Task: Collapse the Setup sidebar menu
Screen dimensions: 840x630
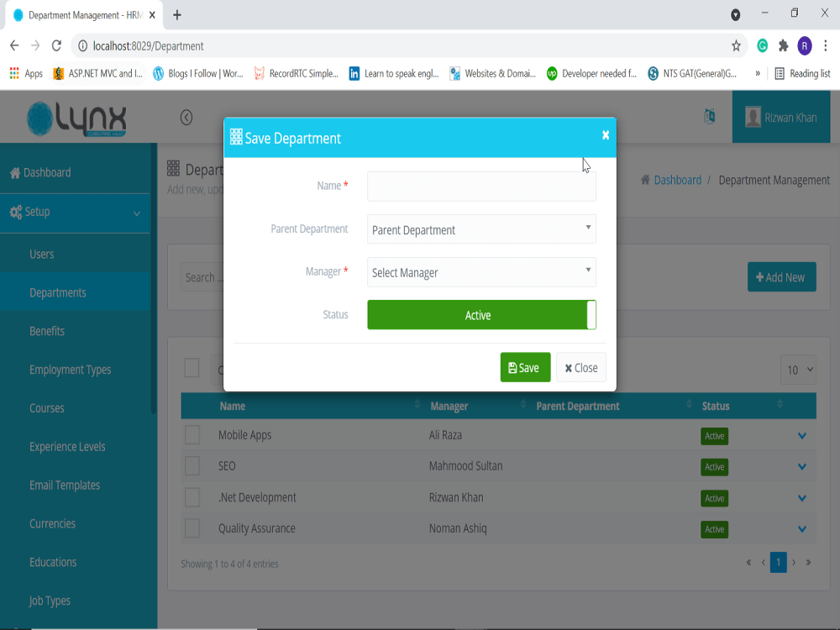Action: (75, 213)
